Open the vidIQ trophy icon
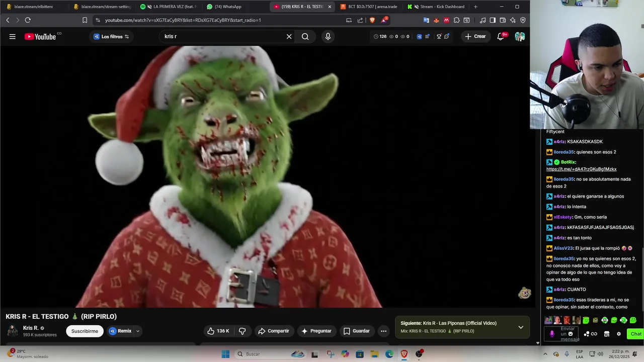Screen dimensions: 644x362 [439, 36]
